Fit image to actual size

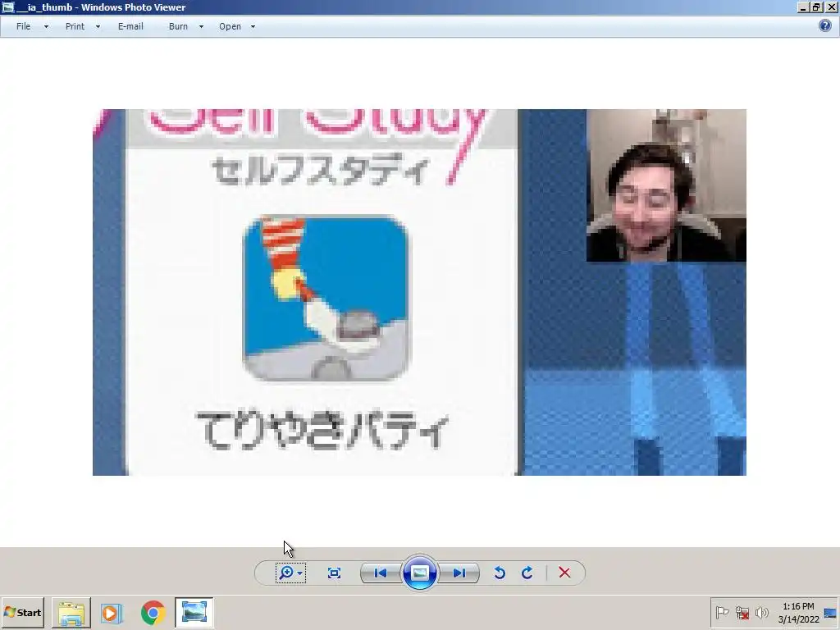(x=334, y=573)
